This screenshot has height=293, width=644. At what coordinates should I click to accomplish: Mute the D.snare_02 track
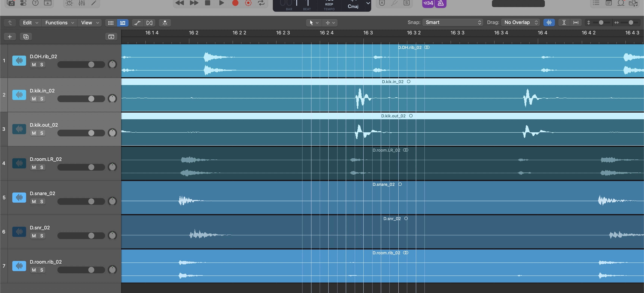pos(34,201)
